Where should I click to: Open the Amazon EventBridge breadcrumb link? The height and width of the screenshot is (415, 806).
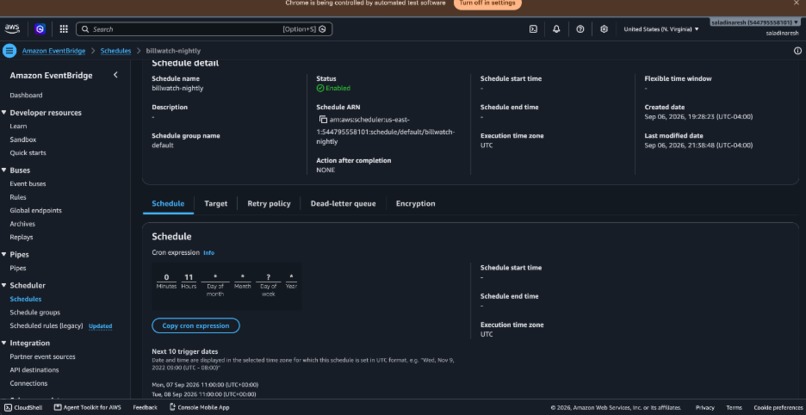click(x=53, y=51)
